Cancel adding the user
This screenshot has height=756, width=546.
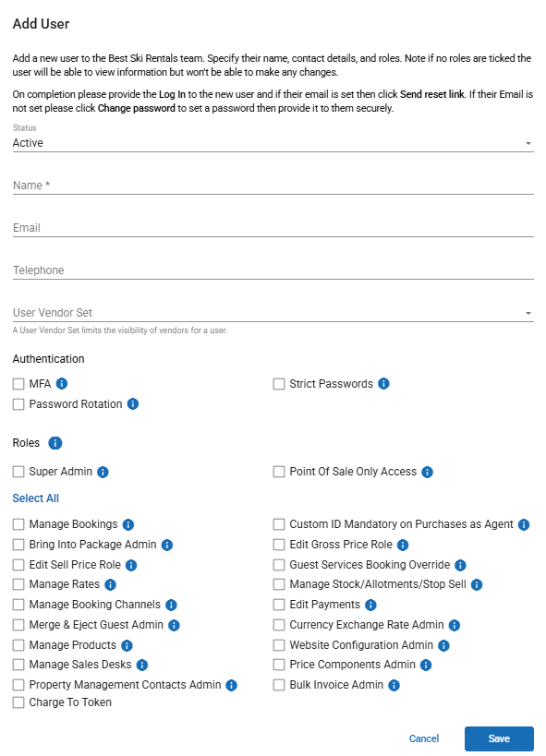tap(424, 738)
